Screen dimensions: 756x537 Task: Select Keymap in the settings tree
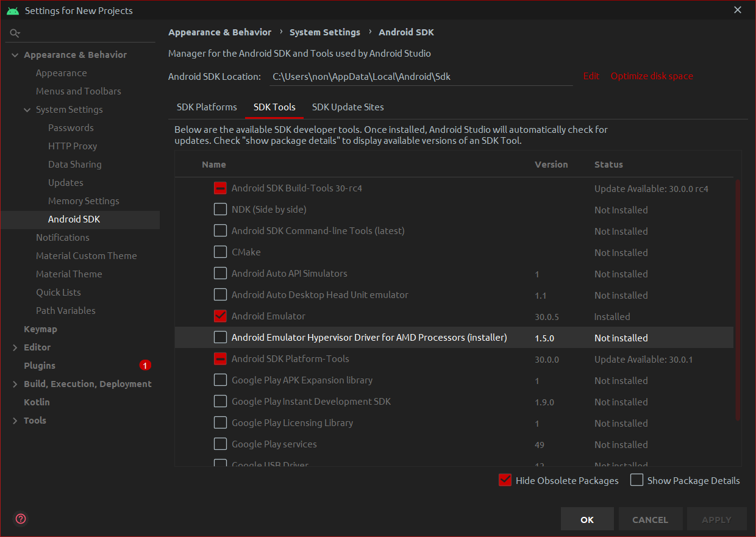(40, 329)
